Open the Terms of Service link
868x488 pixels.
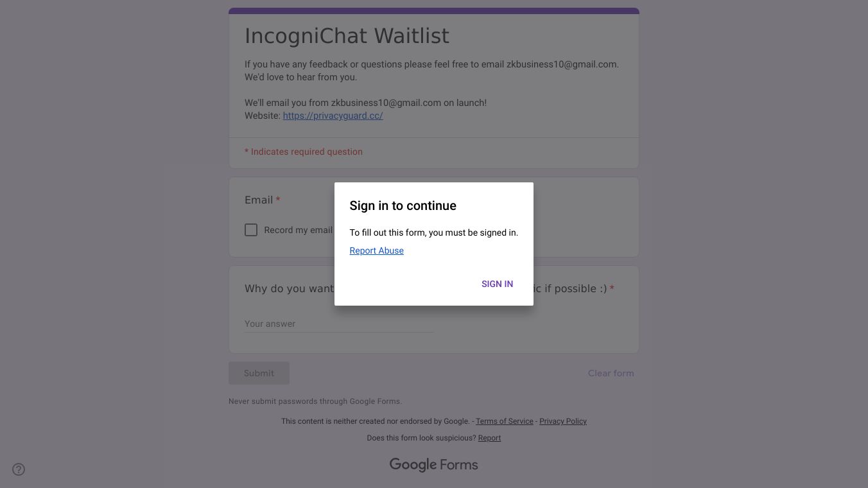pyautogui.click(x=504, y=421)
